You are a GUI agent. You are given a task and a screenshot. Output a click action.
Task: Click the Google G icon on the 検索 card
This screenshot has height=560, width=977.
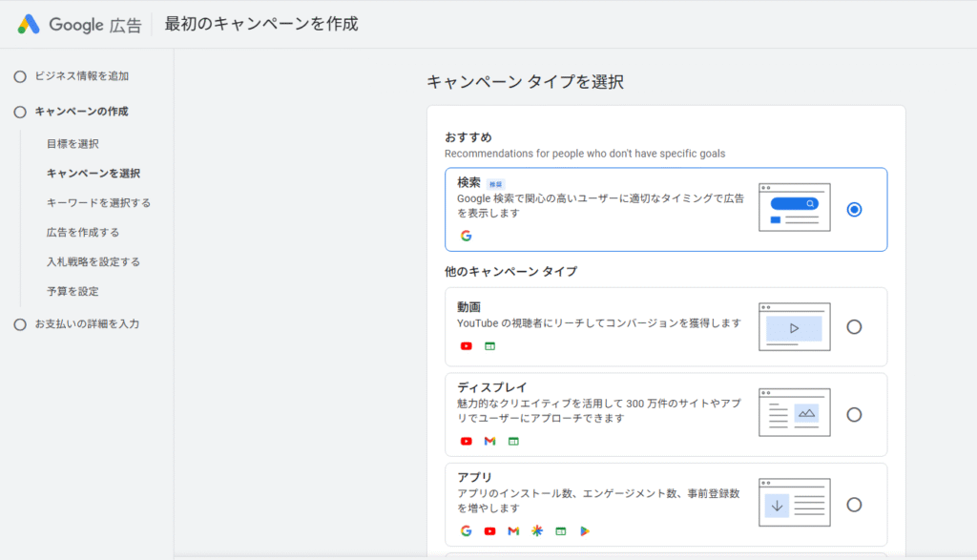tap(467, 235)
